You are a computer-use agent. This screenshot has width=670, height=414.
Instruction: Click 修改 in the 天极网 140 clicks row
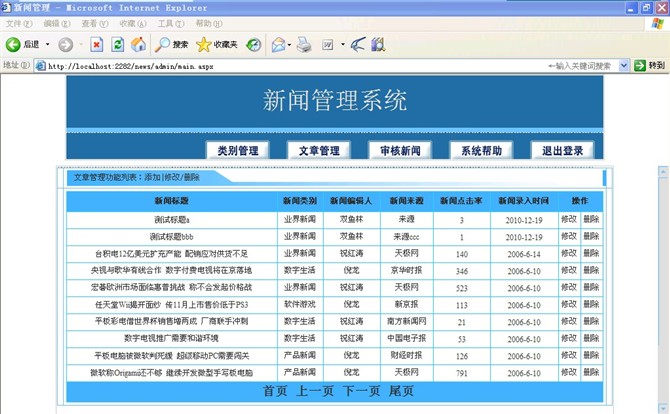tap(569, 253)
